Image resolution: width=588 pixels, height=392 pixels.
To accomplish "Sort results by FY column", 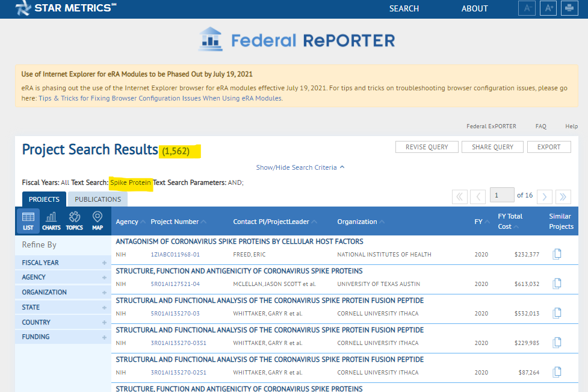I will point(482,222).
